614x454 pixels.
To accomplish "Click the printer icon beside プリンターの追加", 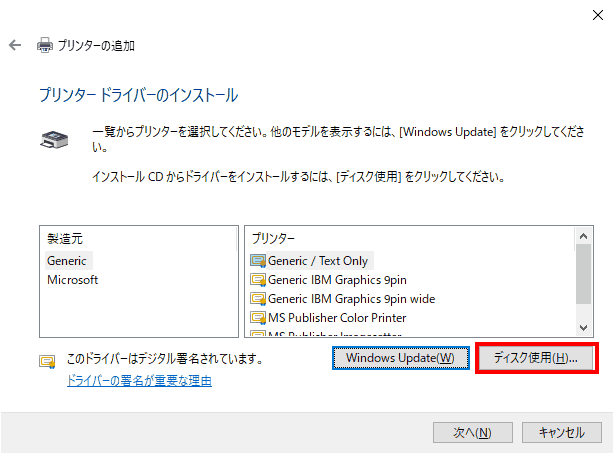I will pyautogui.click(x=45, y=45).
